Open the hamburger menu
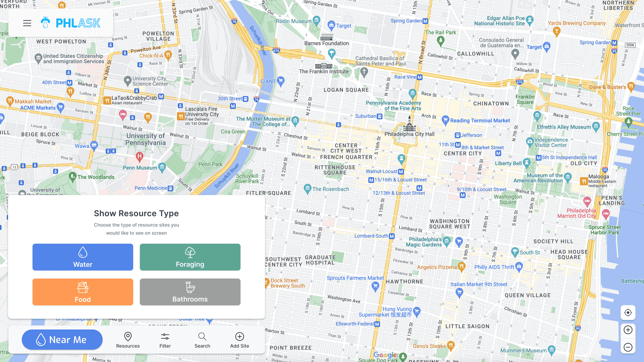 coord(27,23)
